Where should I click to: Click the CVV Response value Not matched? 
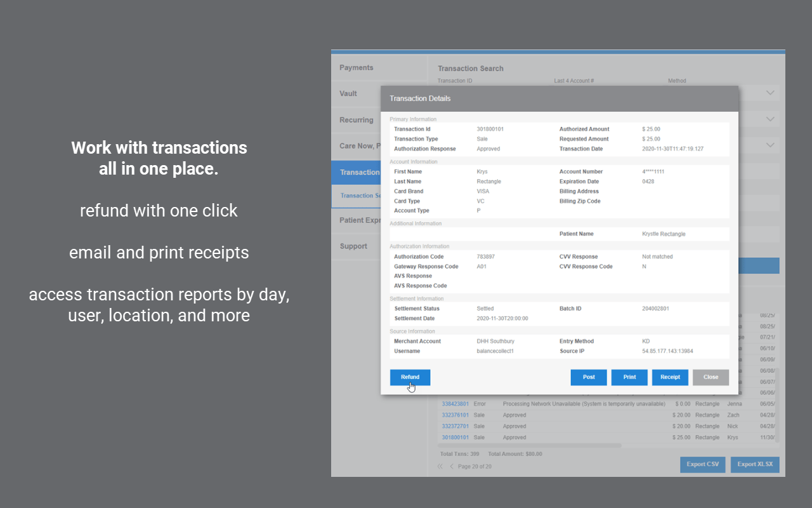click(x=657, y=257)
